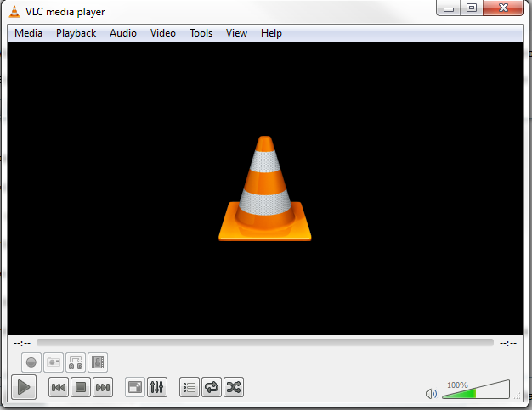Click the playback seek bar

[265, 343]
